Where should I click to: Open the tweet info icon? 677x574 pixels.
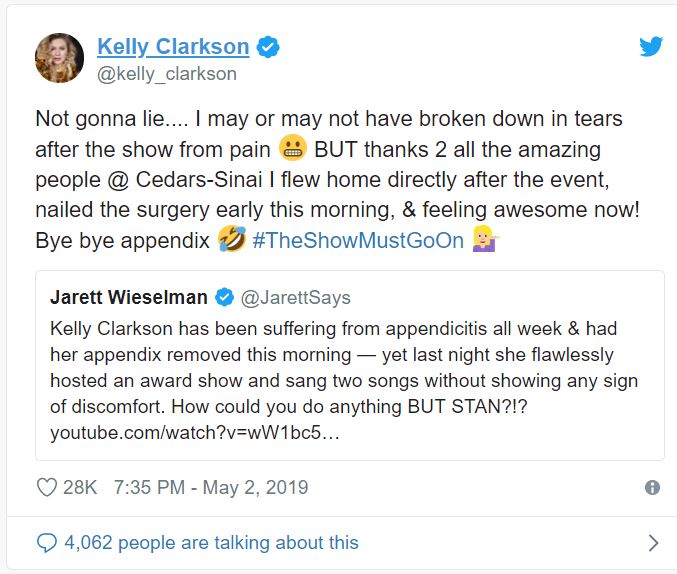coord(652,488)
